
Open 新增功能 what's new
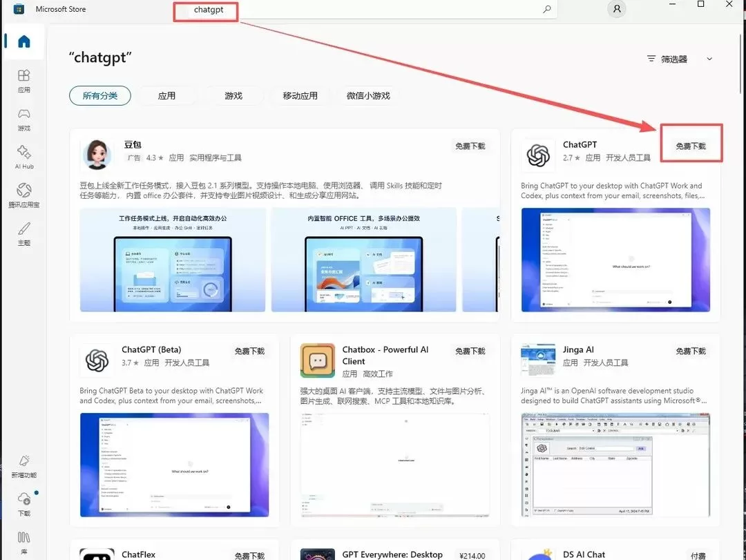click(23, 466)
